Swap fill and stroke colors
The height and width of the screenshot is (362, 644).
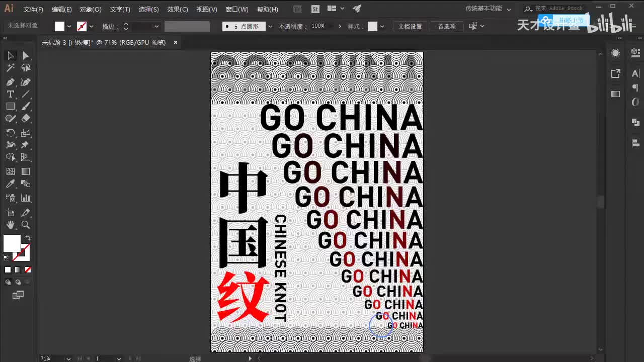pyautogui.click(x=28, y=238)
